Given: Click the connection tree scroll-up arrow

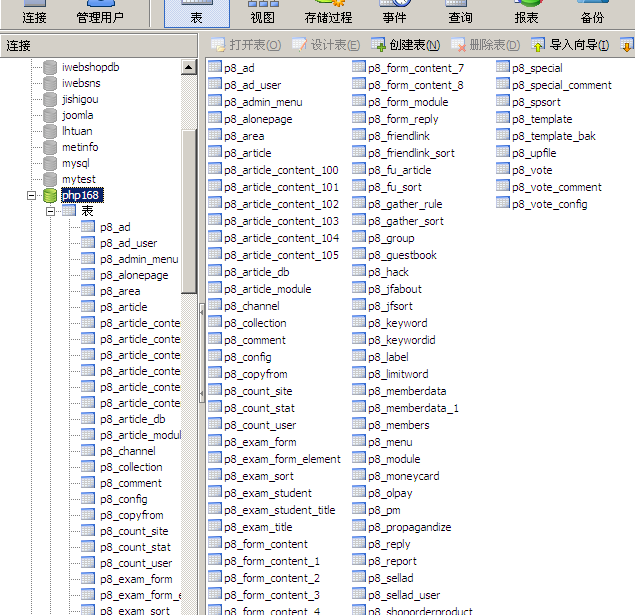Looking at the screenshot, I should point(189,67).
